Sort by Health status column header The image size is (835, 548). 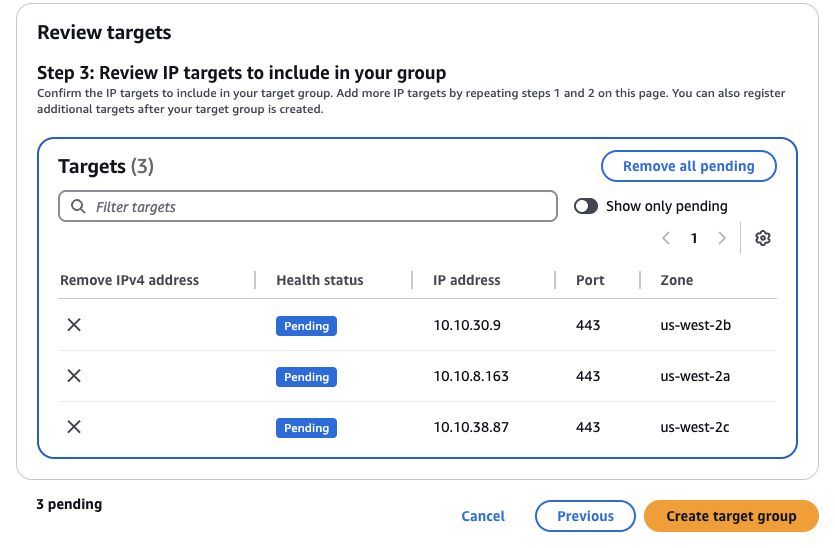pos(320,280)
